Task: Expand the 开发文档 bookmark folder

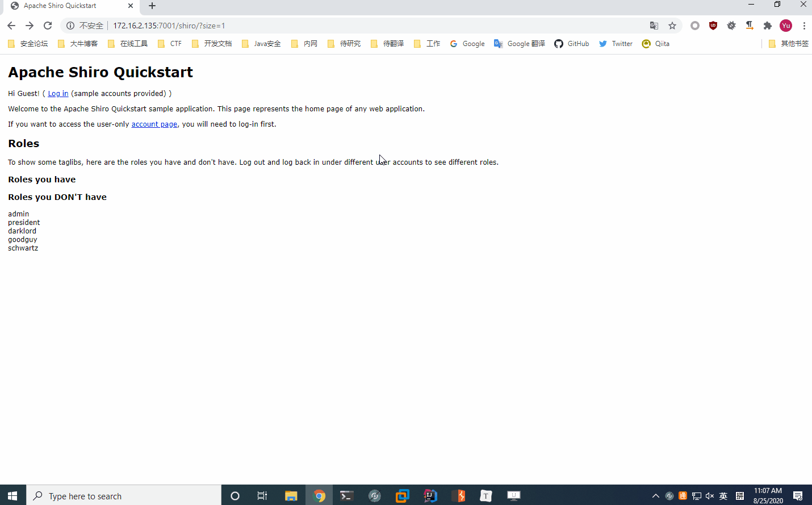Action: click(x=212, y=44)
